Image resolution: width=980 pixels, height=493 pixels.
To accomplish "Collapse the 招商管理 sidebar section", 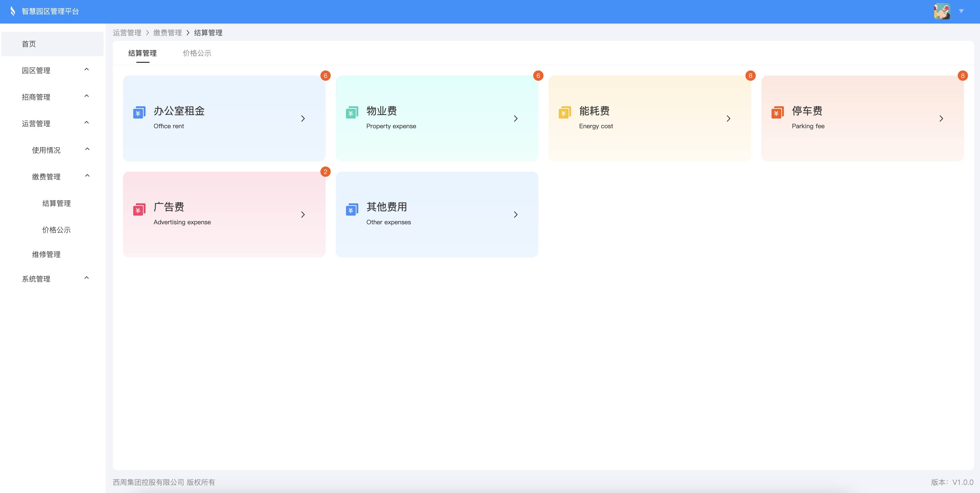I will [87, 96].
